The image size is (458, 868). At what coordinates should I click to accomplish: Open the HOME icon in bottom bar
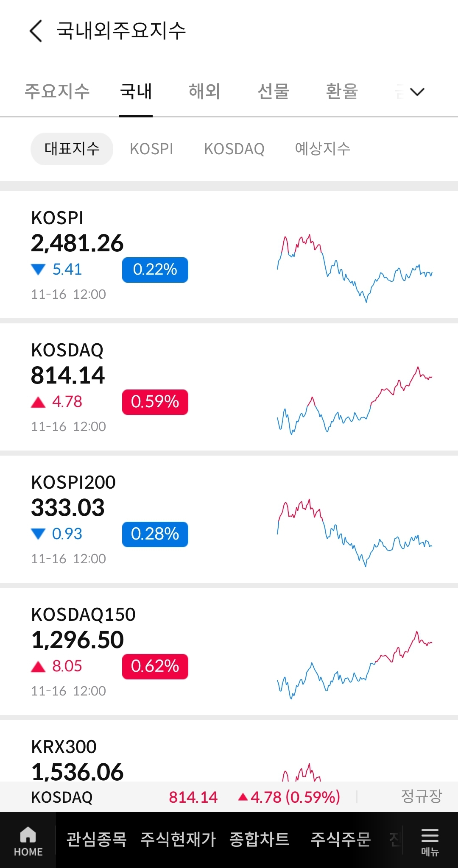28,841
